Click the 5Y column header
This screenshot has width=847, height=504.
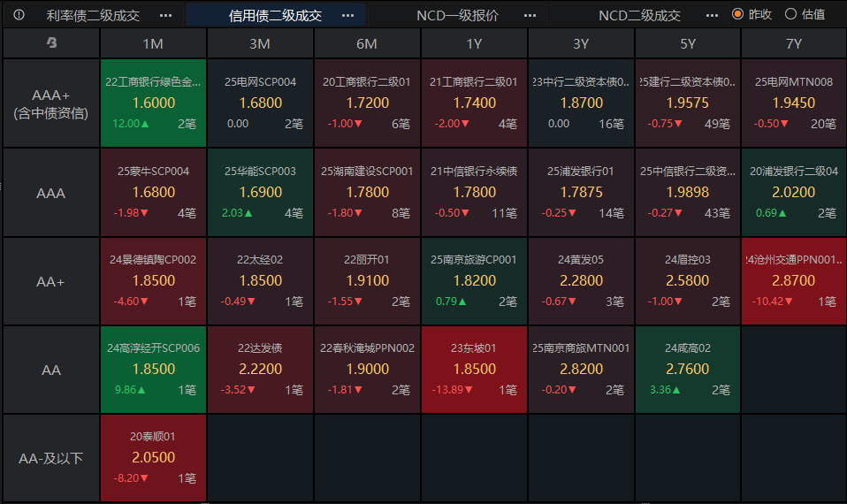click(688, 43)
